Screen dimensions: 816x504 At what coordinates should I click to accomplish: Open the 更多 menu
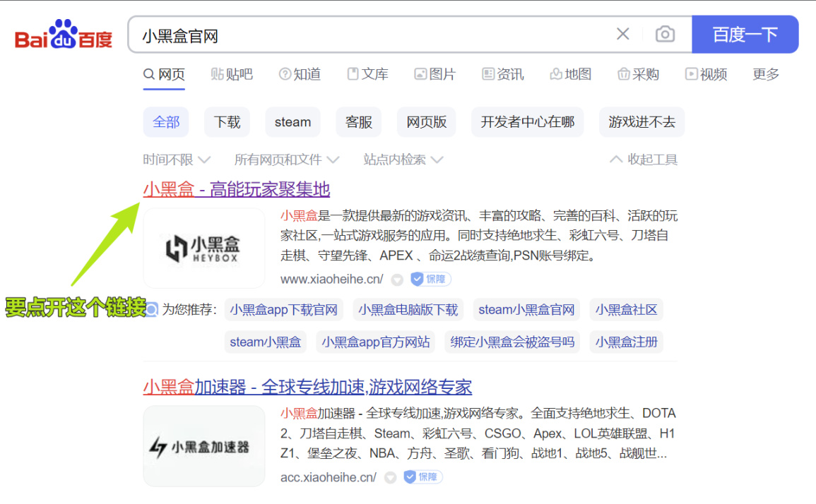coord(766,74)
